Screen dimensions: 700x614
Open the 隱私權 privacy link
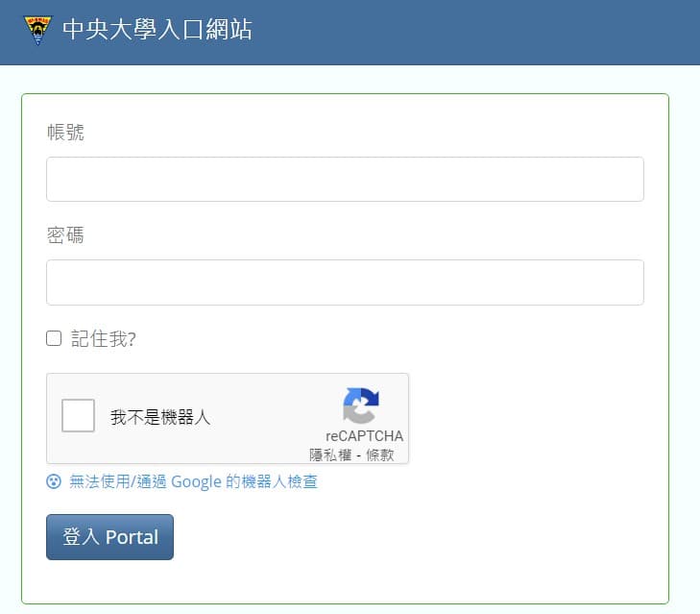pos(330,454)
